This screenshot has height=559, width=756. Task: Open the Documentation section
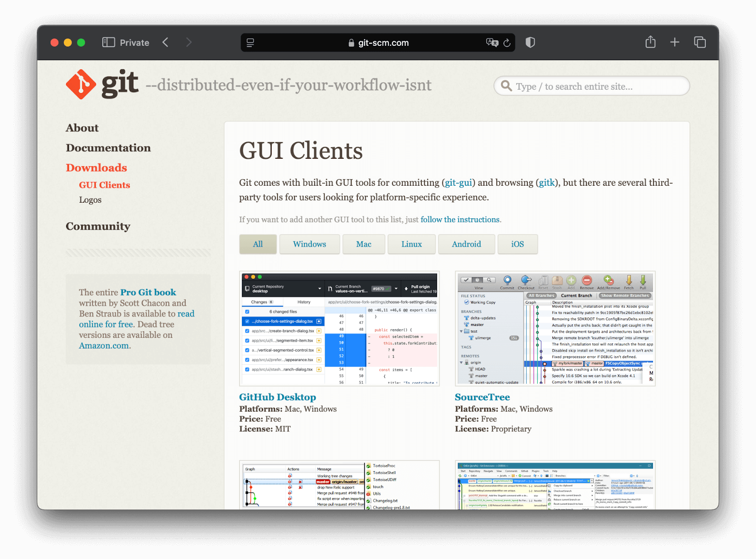coord(108,148)
